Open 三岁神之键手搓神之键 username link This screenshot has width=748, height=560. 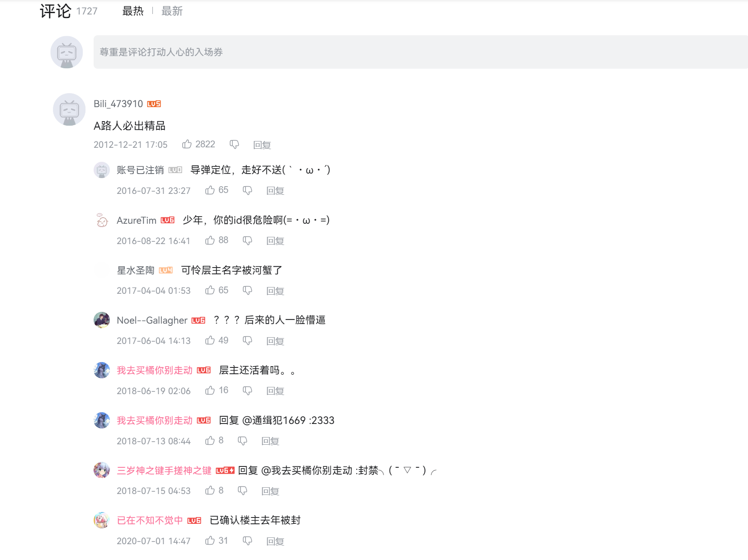coord(164,471)
